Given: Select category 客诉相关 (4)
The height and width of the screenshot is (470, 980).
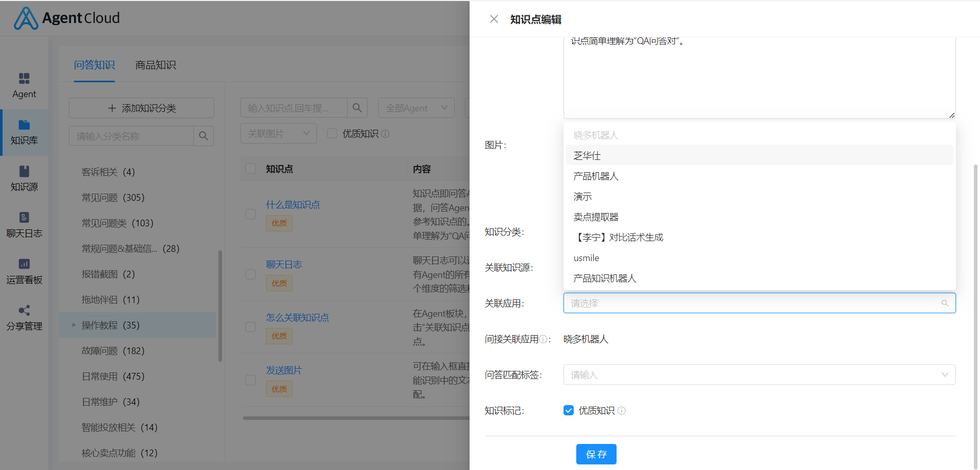Looking at the screenshot, I should click(x=108, y=172).
